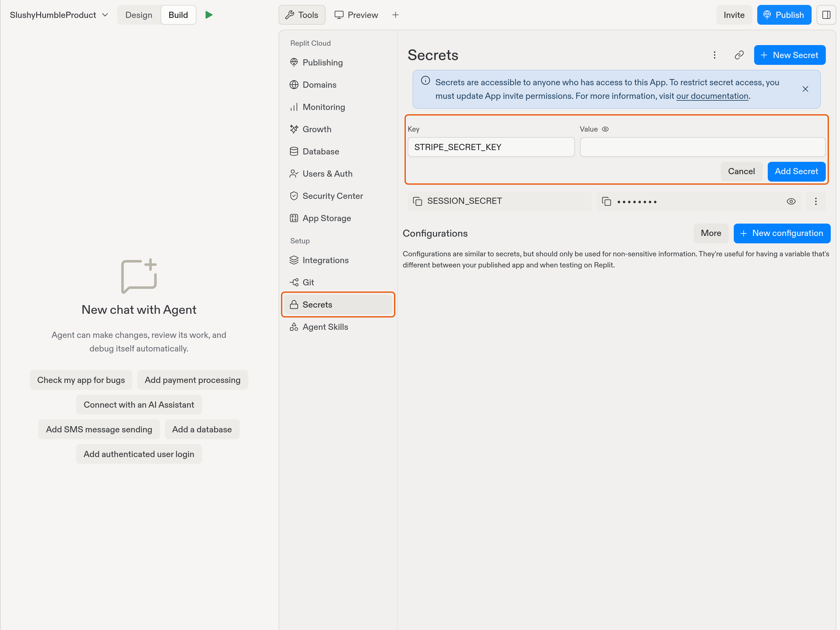Viewport: 840px width, 630px height.
Task: Reveal the SESSION_SECRET value
Action: 791,201
